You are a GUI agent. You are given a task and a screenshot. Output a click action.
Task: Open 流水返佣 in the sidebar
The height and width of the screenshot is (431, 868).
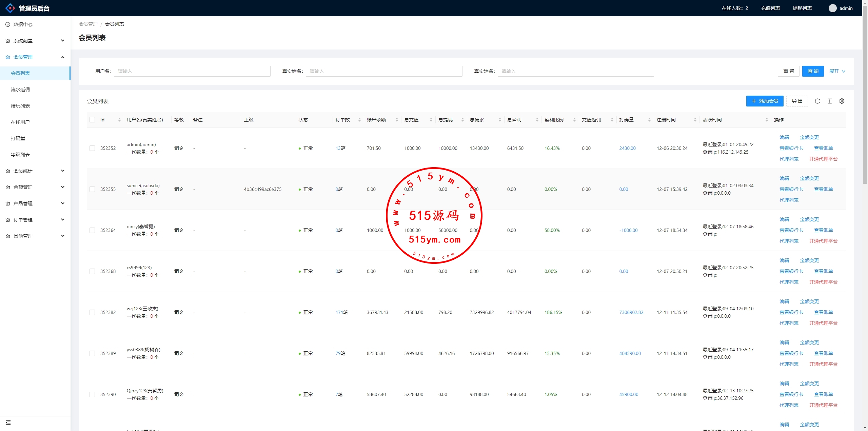tap(20, 90)
